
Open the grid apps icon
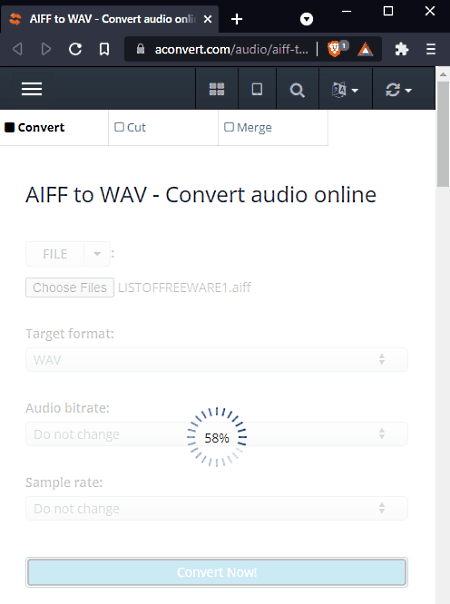[217, 89]
